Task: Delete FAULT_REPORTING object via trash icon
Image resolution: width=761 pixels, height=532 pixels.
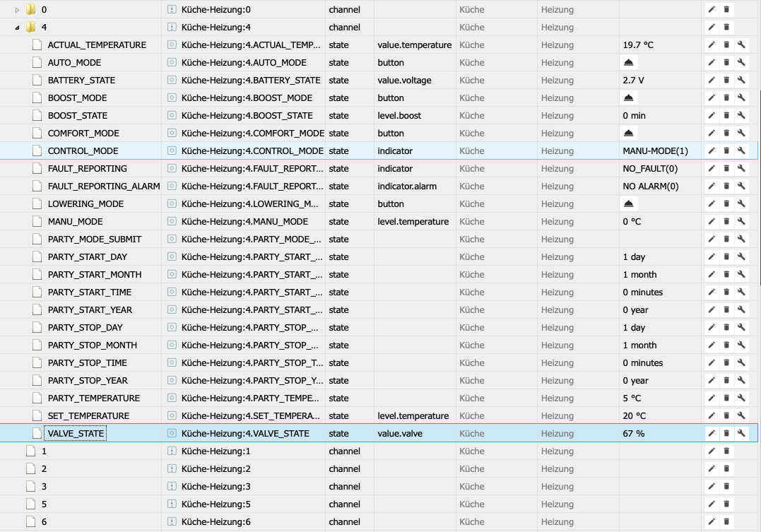Action: [x=726, y=168]
